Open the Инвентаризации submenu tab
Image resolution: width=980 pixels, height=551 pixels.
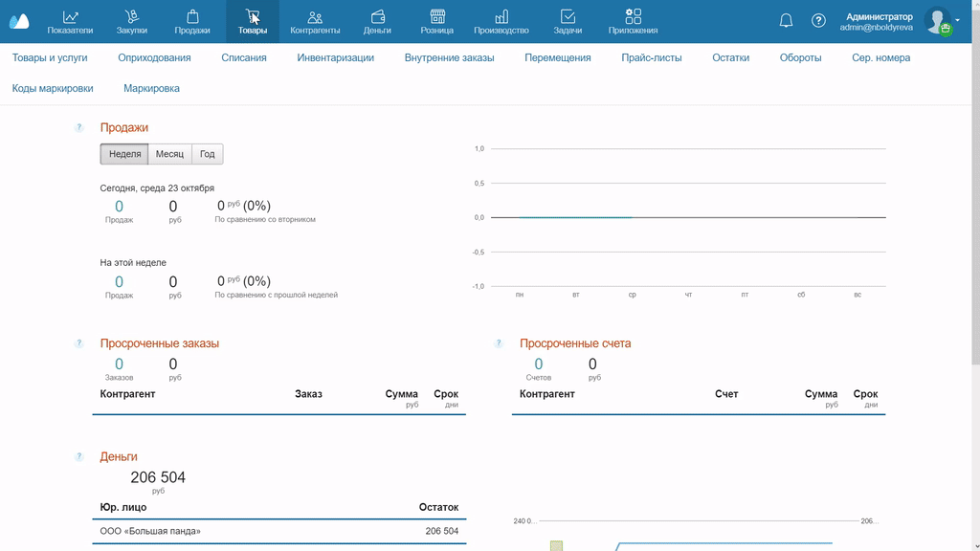335,57
